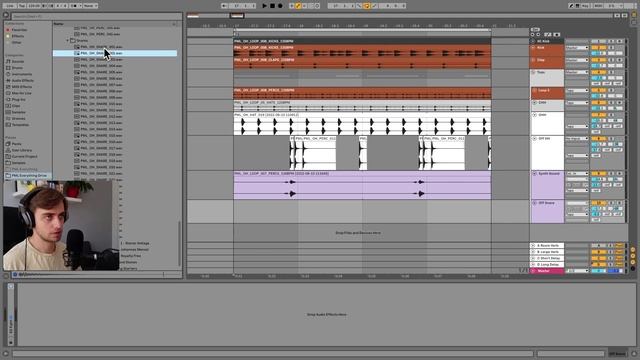Click the browser vertical scrollbar

pos(179,243)
